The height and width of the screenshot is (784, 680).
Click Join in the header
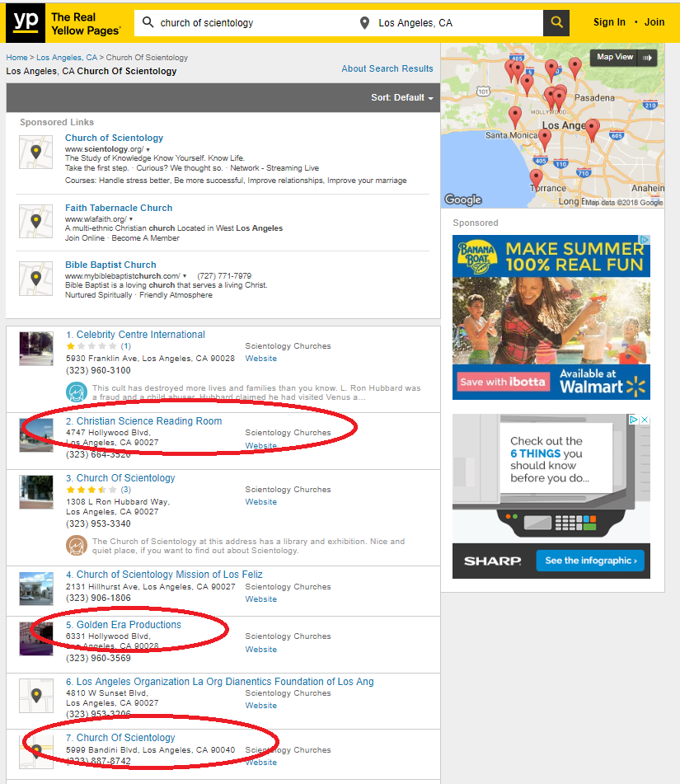[x=654, y=22]
